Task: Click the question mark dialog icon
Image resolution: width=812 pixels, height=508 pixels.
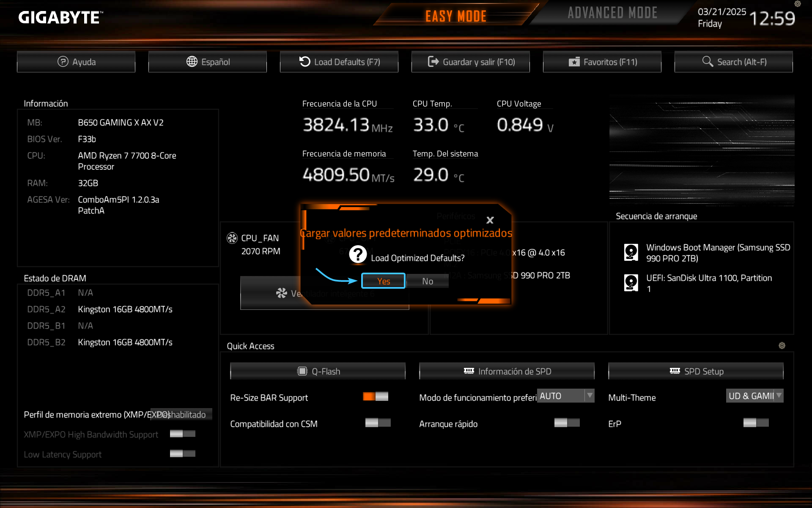Action: click(358, 254)
